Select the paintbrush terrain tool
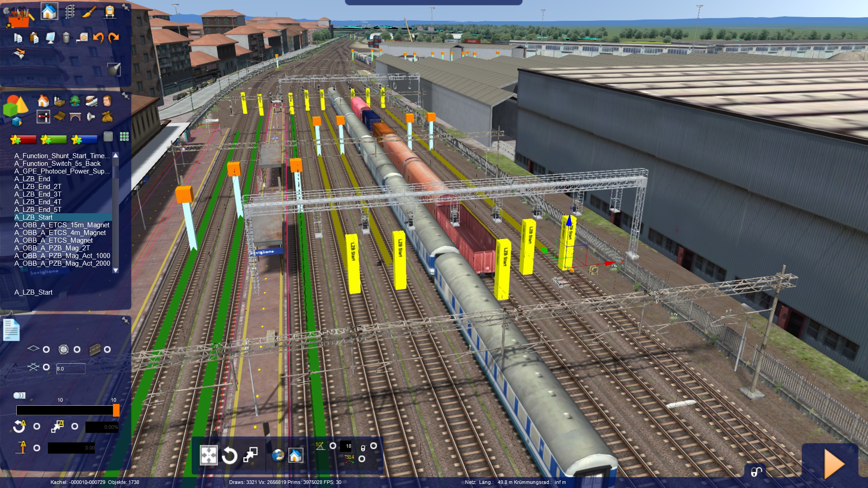This screenshot has height=488, width=868. click(x=89, y=12)
